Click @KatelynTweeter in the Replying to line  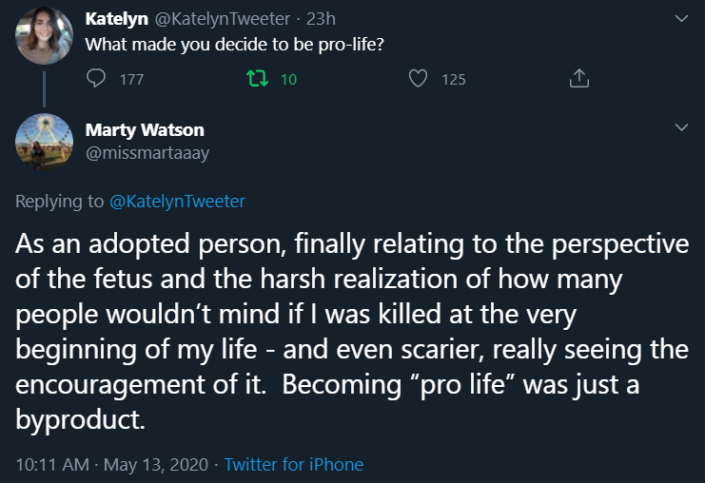click(177, 201)
